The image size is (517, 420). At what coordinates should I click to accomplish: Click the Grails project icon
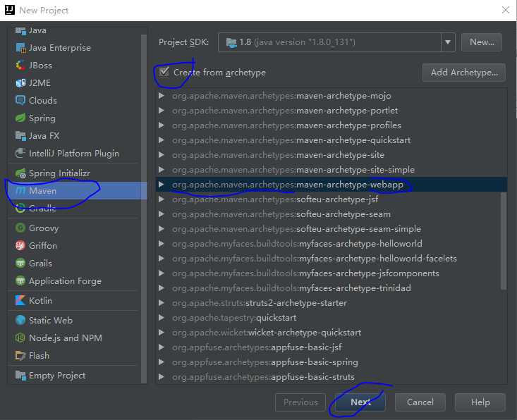20,263
